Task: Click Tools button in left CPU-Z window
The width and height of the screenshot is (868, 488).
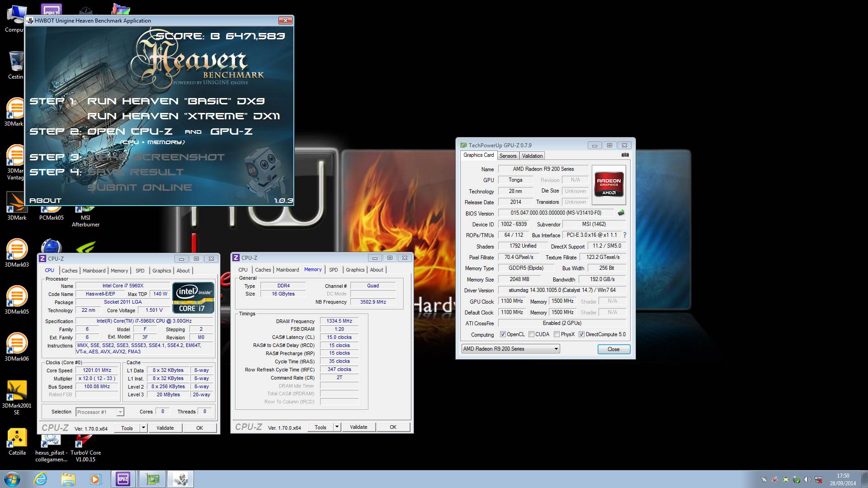Action: coord(127,428)
